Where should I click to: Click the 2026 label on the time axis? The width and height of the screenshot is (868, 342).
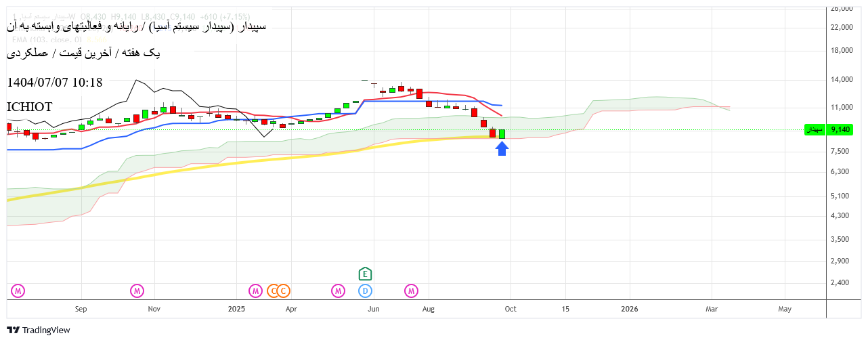point(630,309)
